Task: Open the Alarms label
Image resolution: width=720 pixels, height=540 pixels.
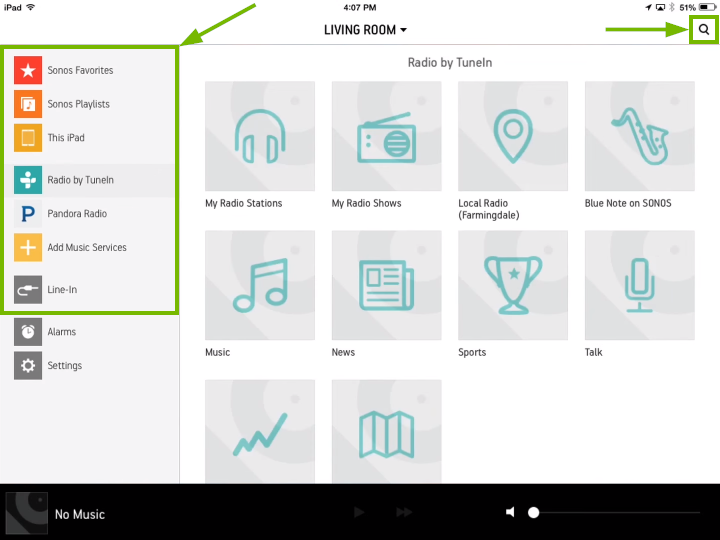Action: point(62,332)
